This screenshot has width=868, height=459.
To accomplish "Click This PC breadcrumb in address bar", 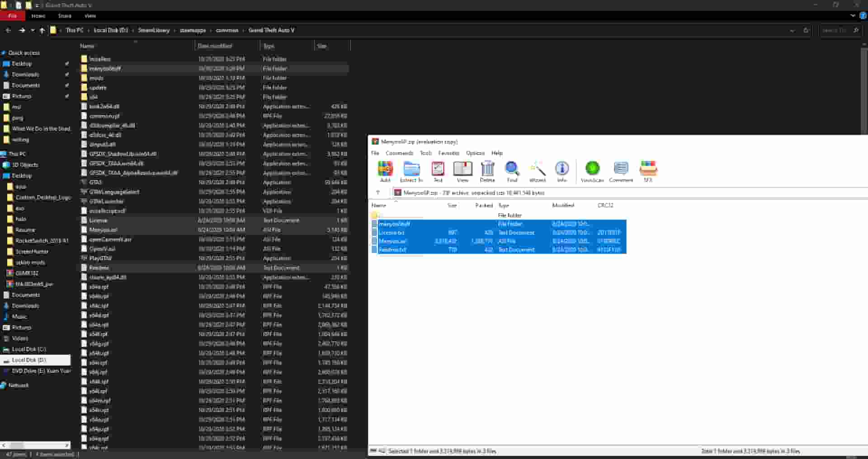I will pos(75,30).
